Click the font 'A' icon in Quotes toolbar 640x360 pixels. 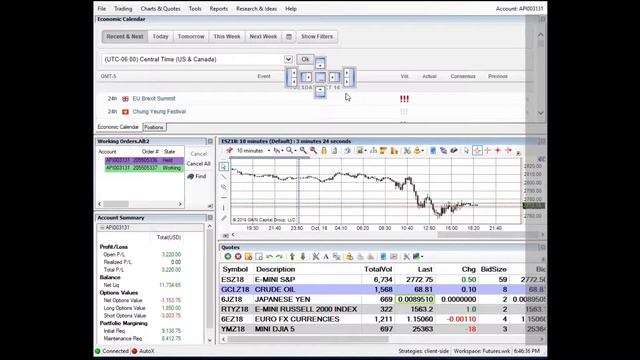pos(326,256)
